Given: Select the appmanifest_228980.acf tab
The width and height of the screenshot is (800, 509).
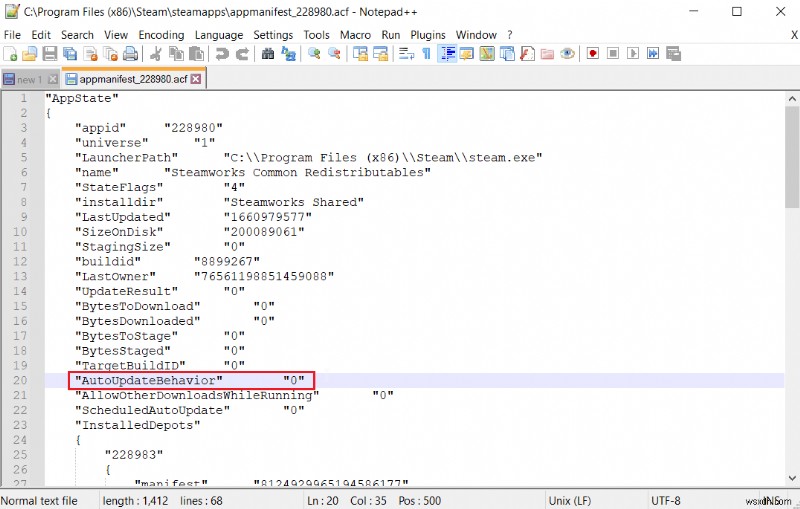Looking at the screenshot, I should tap(134, 79).
